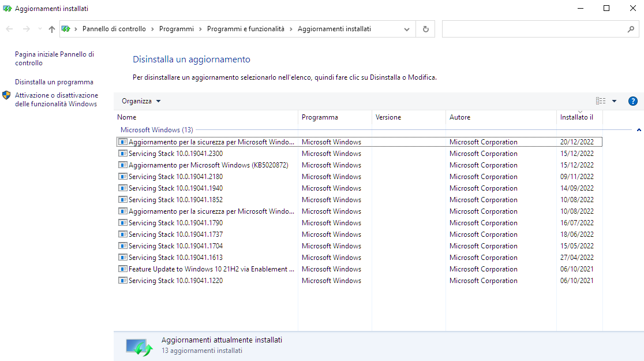This screenshot has width=644, height=361.
Task: Select 'Aggiornamento per Microsoft Windows (KB5020872)' row
Action: coord(360,165)
